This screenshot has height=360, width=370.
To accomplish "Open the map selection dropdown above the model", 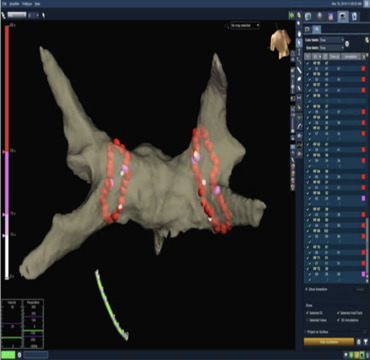I will 245,25.
